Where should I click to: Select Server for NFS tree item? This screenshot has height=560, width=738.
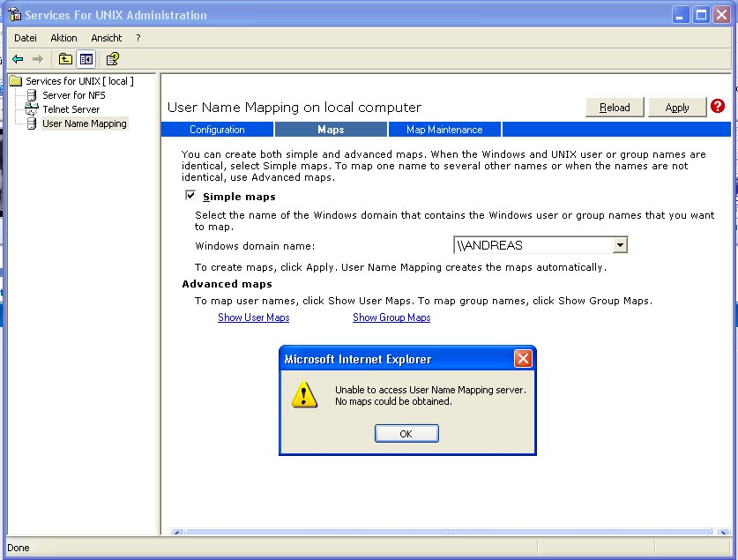[x=74, y=95]
